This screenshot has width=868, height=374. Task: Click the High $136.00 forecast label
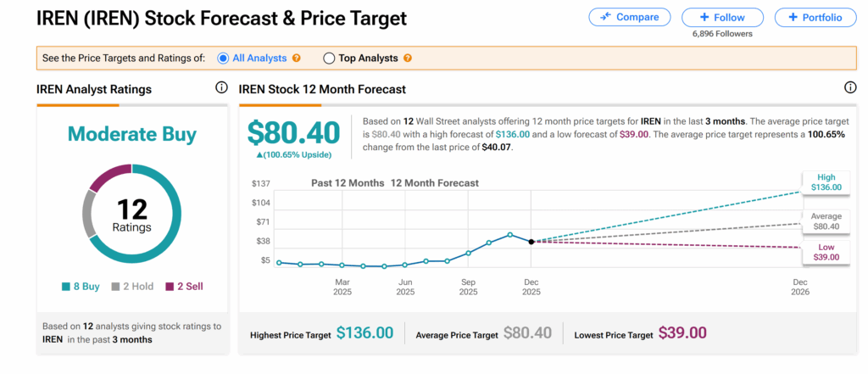[826, 181]
